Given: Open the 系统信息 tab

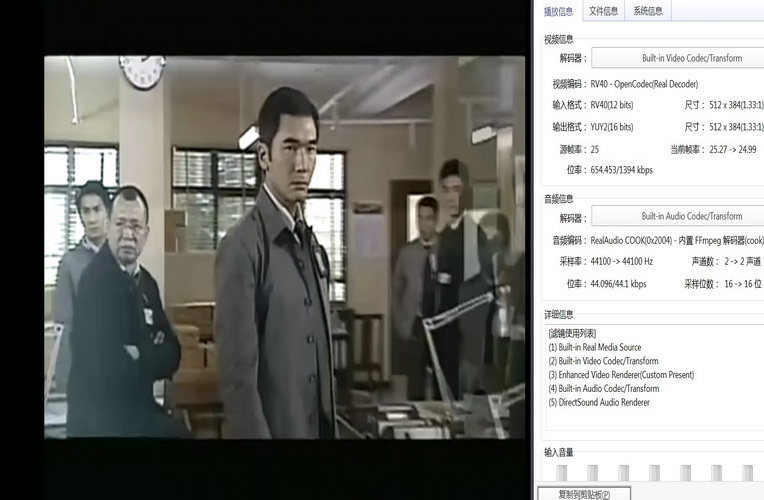Looking at the screenshot, I should coord(648,11).
